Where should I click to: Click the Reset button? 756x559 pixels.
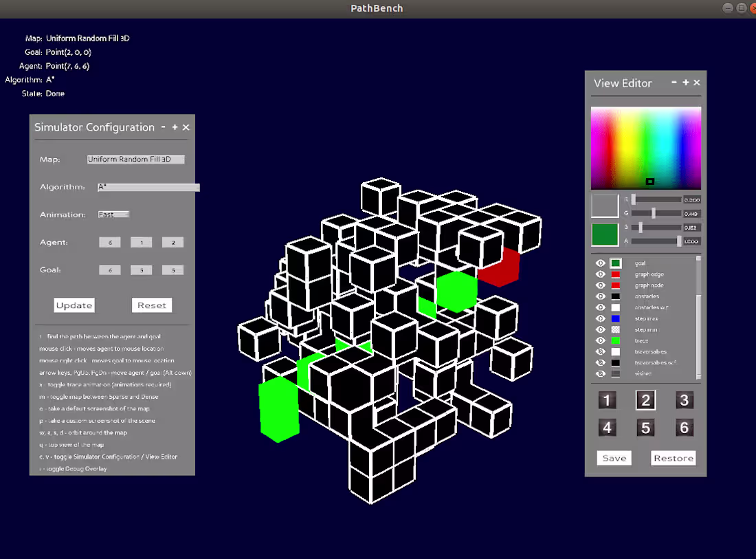151,305
